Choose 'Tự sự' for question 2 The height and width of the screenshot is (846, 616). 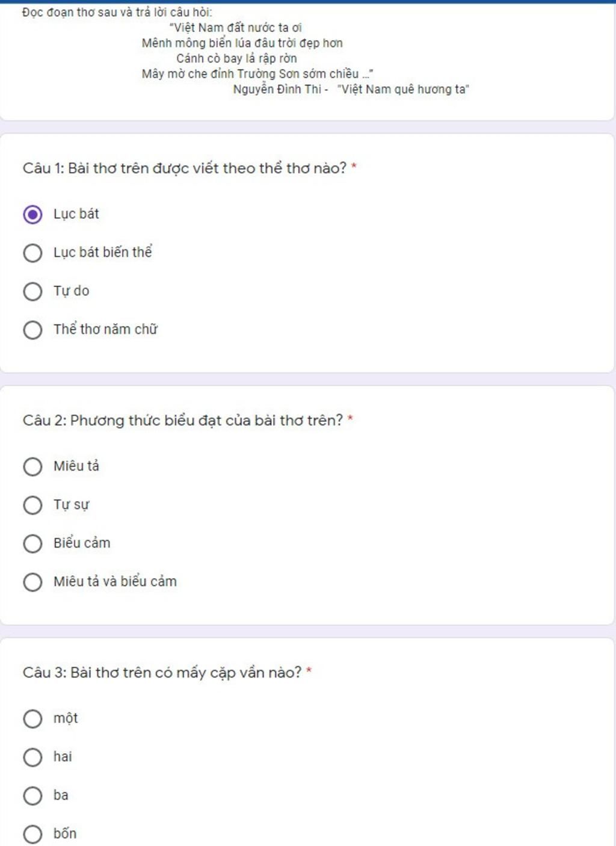(32, 505)
